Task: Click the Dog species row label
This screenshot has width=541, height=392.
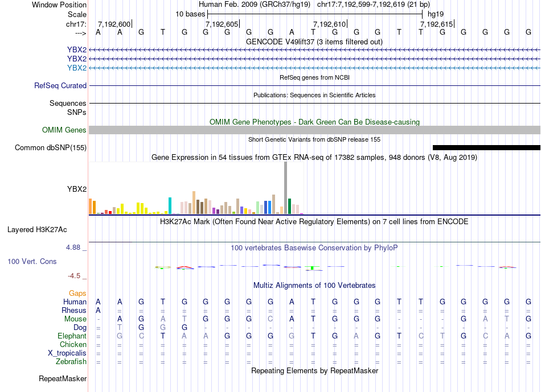Action: pos(80,328)
